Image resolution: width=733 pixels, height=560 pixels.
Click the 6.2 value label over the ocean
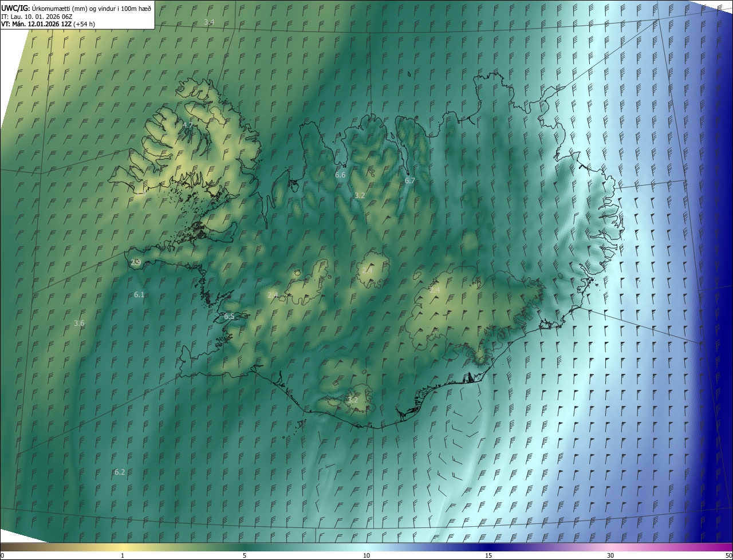(120, 472)
